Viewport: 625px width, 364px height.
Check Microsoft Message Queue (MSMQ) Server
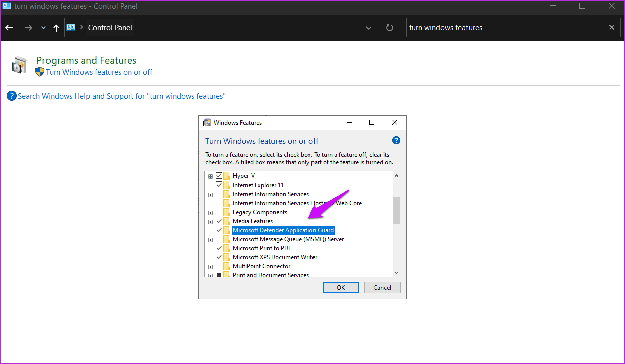pyautogui.click(x=219, y=239)
